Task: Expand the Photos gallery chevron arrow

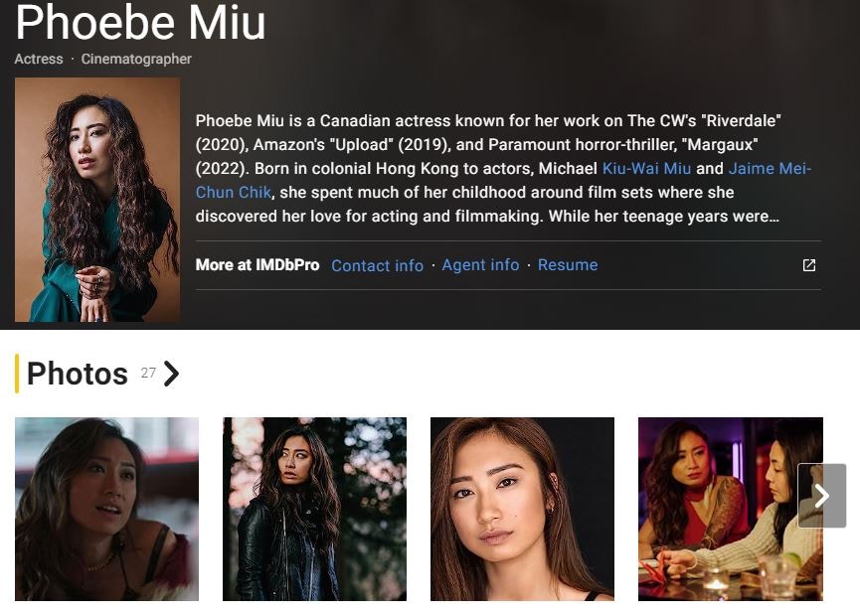Action: pyautogui.click(x=172, y=374)
